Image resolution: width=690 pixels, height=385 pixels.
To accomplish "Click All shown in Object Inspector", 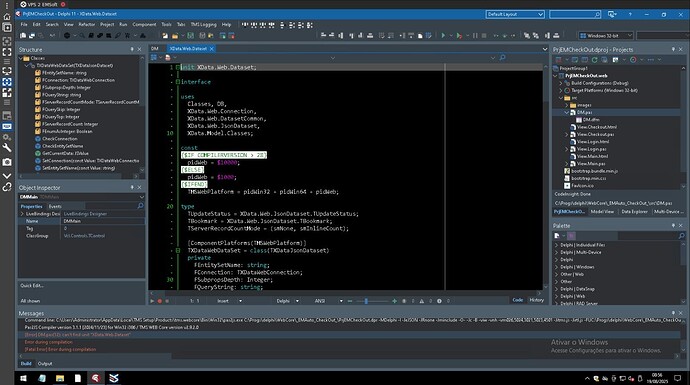I will [x=30, y=301].
